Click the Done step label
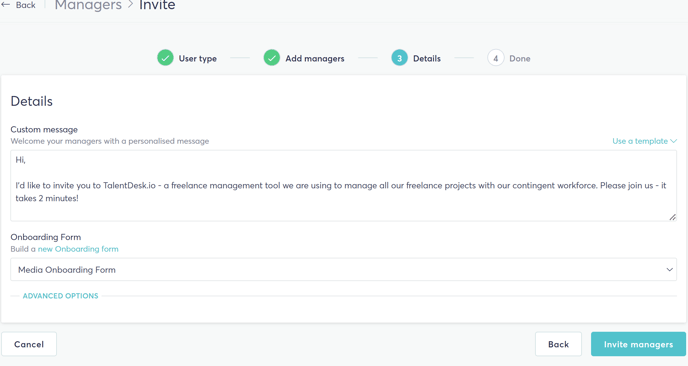This screenshot has height=366, width=688. click(x=520, y=58)
